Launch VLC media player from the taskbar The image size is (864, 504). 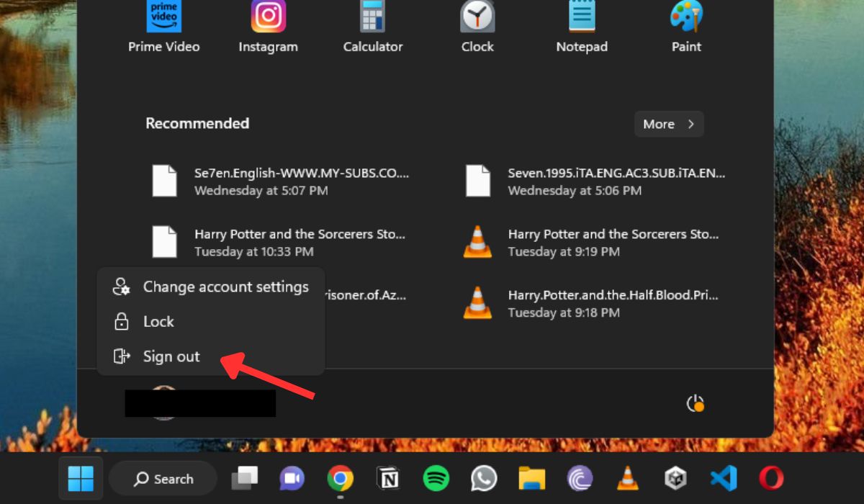click(x=628, y=478)
